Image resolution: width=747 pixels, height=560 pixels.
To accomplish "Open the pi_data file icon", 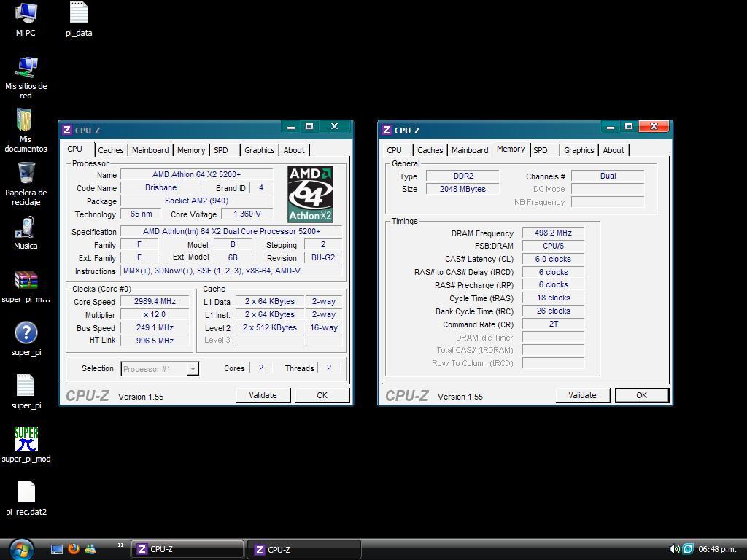I will (x=79, y=13).
